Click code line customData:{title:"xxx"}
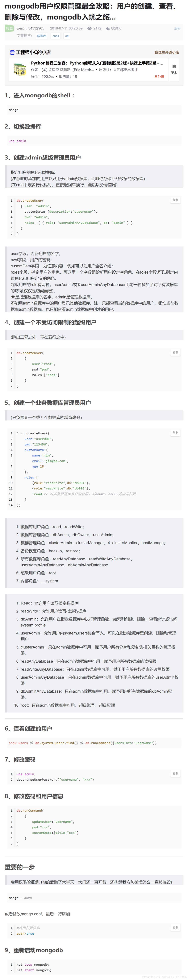189x980 pixels. click(x=55, y=833)
